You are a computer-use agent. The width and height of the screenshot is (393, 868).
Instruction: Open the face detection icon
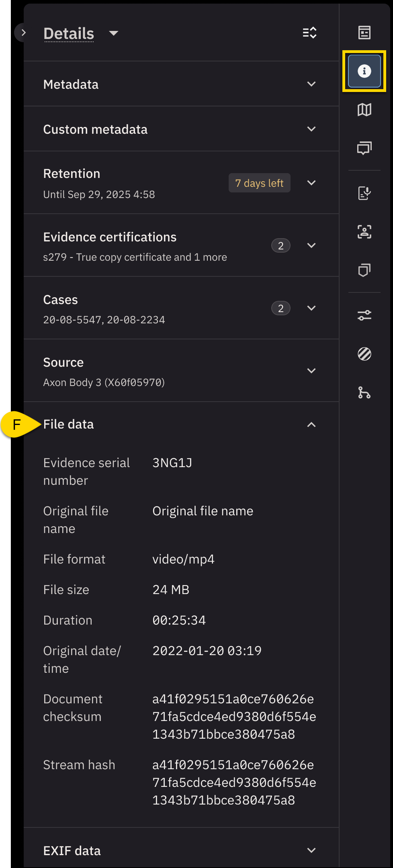(x=364, y=232)
